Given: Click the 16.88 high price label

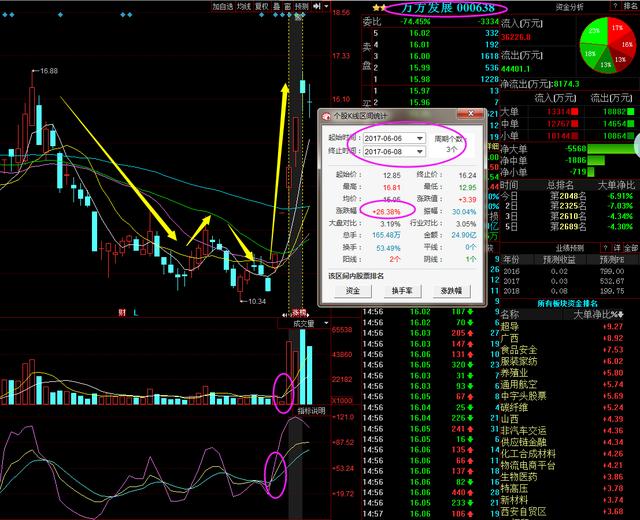Looking at the screenshot, I should click(49, 71).
